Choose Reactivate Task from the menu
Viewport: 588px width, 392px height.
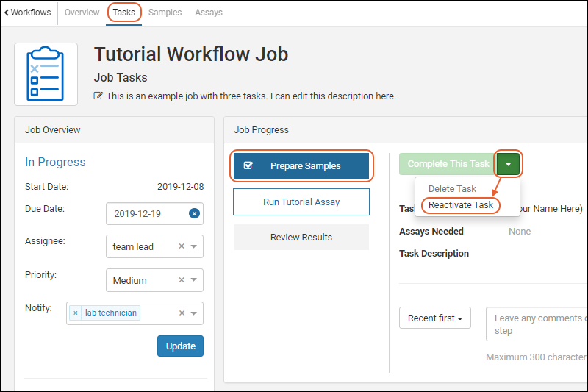coord(461,205)
